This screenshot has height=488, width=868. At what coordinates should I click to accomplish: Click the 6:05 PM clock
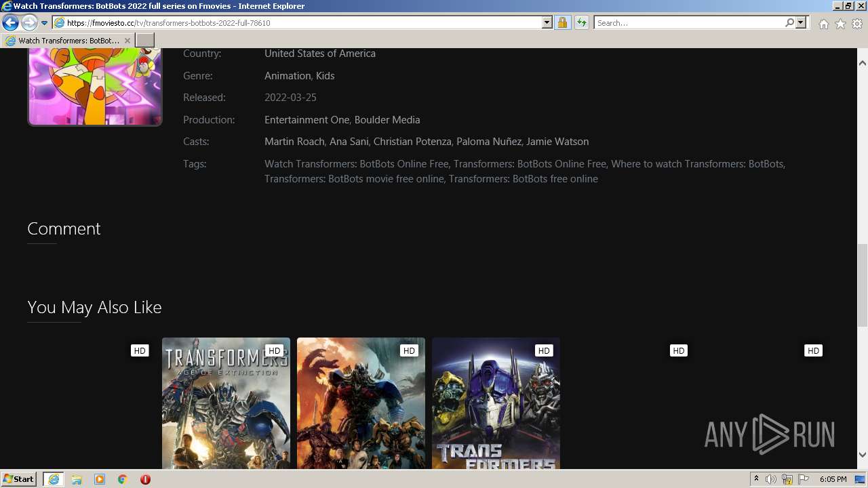point(833,479)
